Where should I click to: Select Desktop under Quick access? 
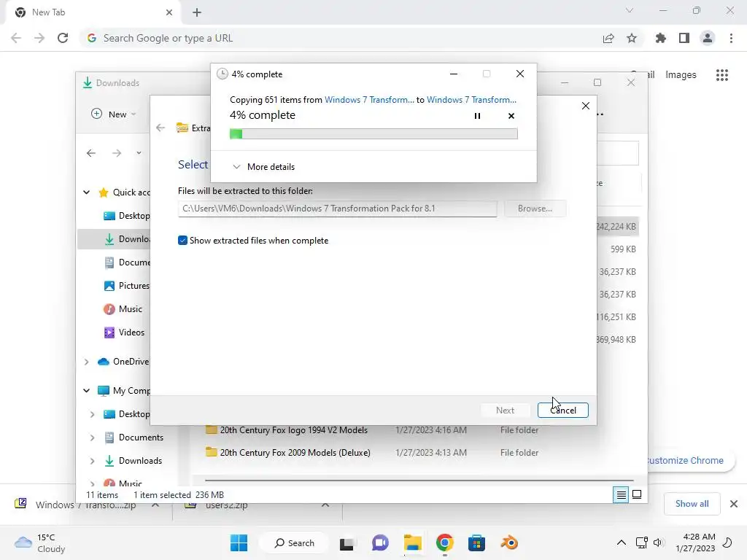[x=127, y=216]
